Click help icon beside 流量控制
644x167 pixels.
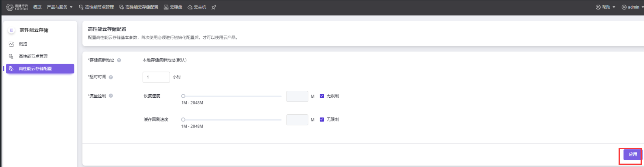point(111,96)
